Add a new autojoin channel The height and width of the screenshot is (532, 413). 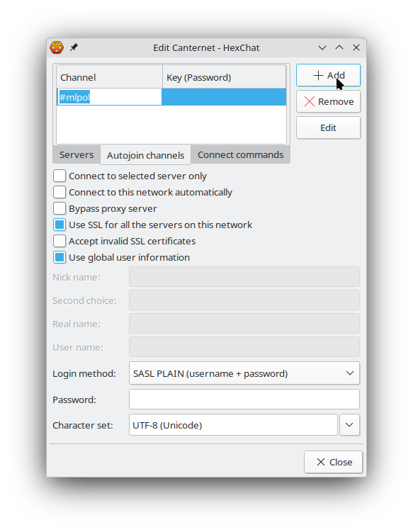click(328, 75)
